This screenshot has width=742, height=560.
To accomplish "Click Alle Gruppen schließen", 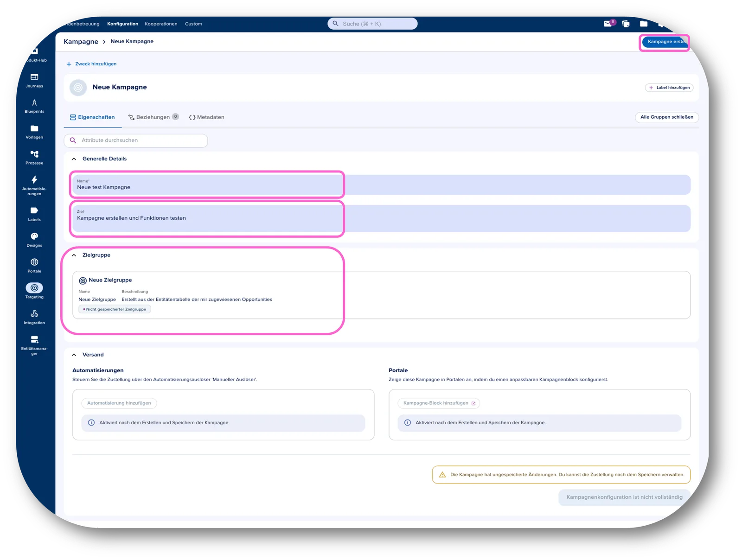I will [667, 117].
